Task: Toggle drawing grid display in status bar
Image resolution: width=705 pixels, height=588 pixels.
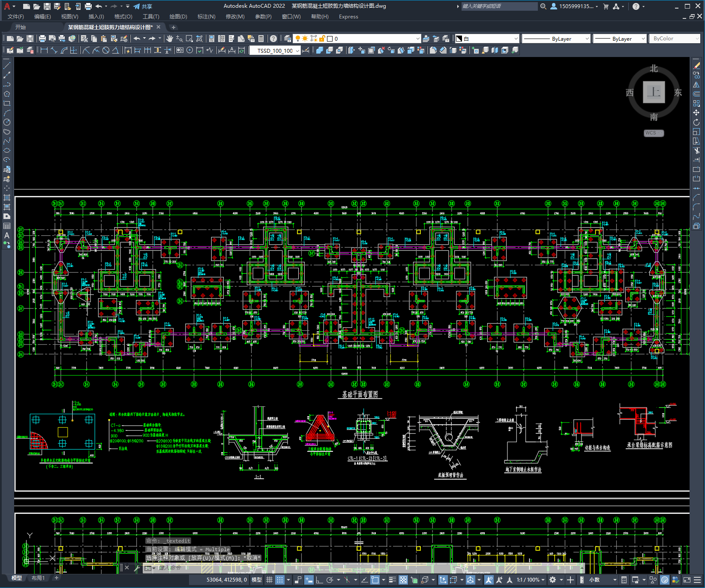Action: (x=269, y=580)
